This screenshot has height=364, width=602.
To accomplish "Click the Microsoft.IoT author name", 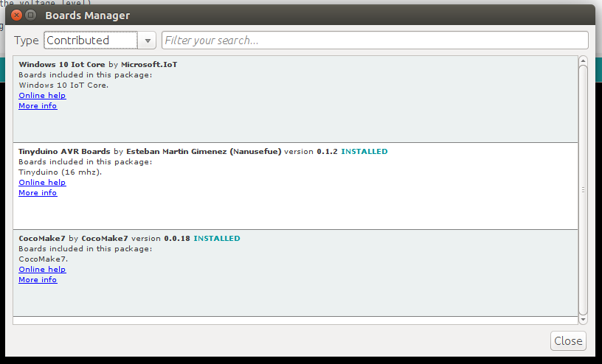I will coord(149,64).
